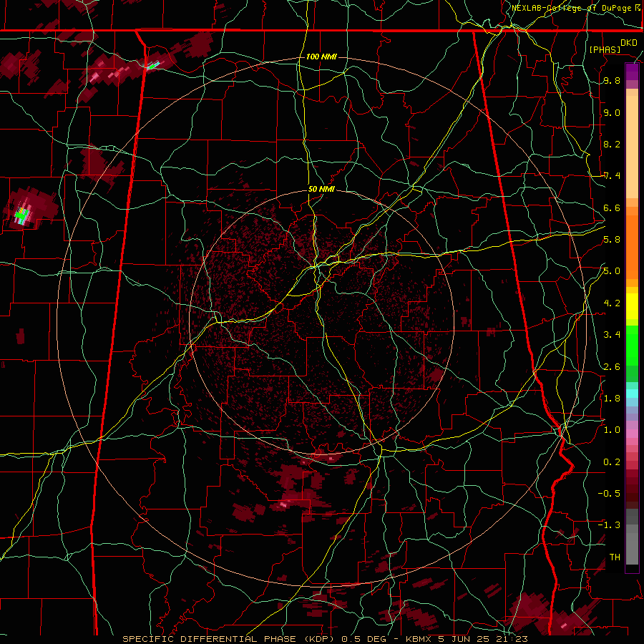Click the 1.8 scale value

[612, 399]
